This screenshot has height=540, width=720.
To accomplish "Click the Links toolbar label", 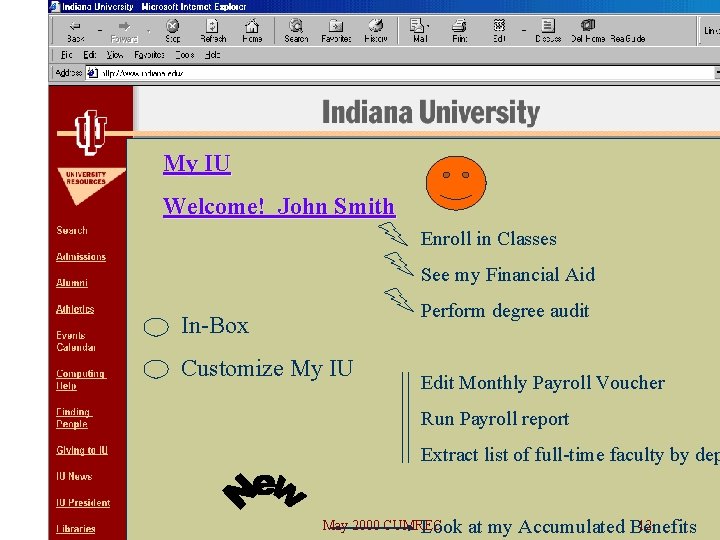I will pyautogui.click(x=711, y=30).
